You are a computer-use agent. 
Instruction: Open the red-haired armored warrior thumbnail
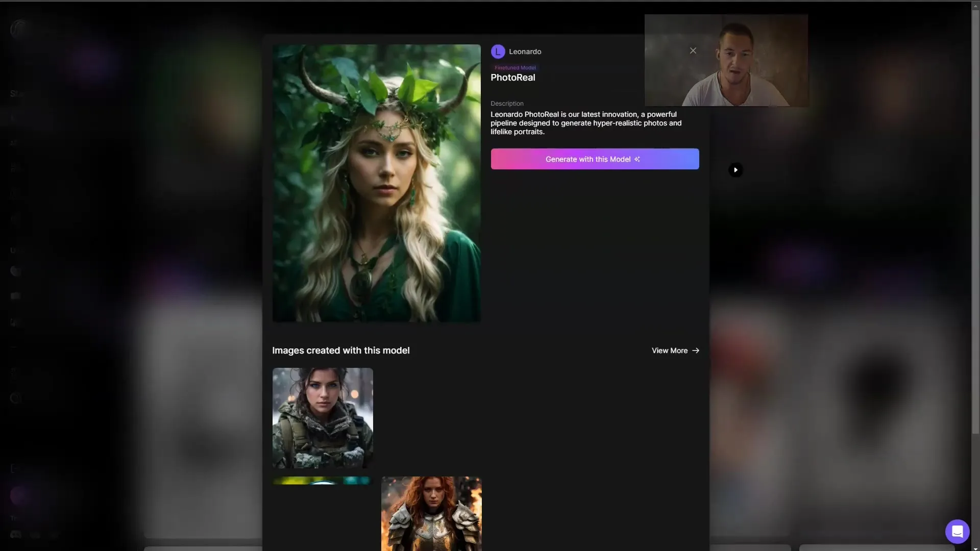(431, 514)
